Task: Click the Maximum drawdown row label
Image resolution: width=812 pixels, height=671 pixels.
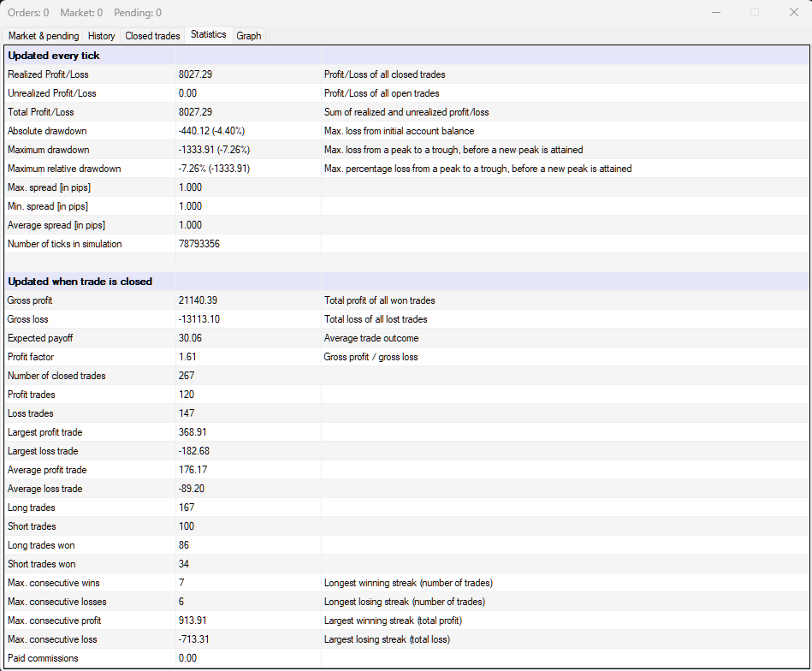Action: click(x=48, y=150)
